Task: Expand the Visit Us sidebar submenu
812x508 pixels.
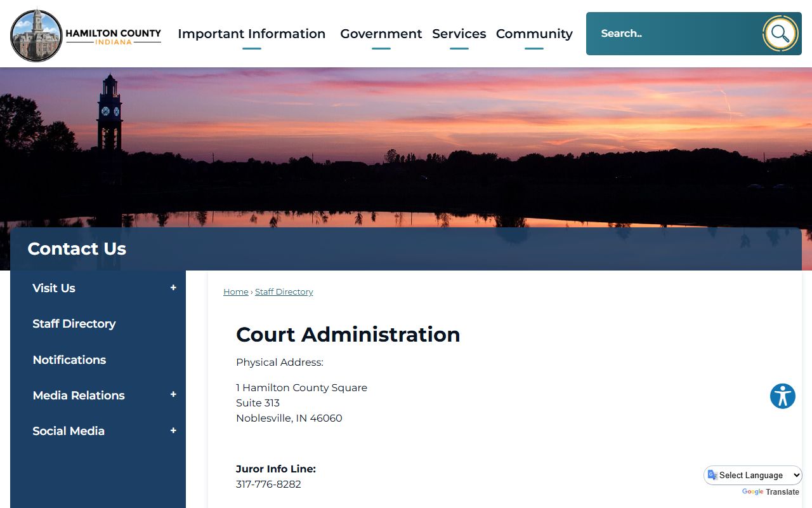Action: tap(173, 288)
